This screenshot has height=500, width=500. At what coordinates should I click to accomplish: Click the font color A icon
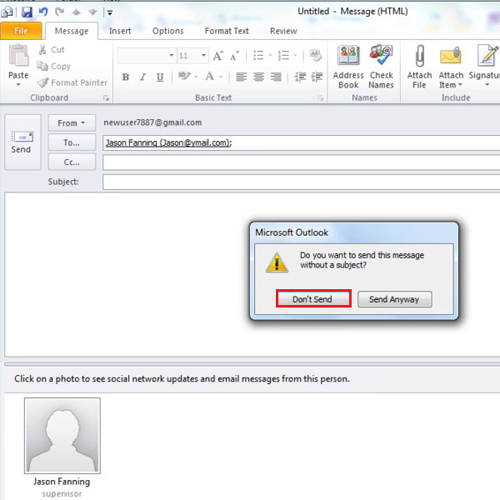[x=209, y=77]
